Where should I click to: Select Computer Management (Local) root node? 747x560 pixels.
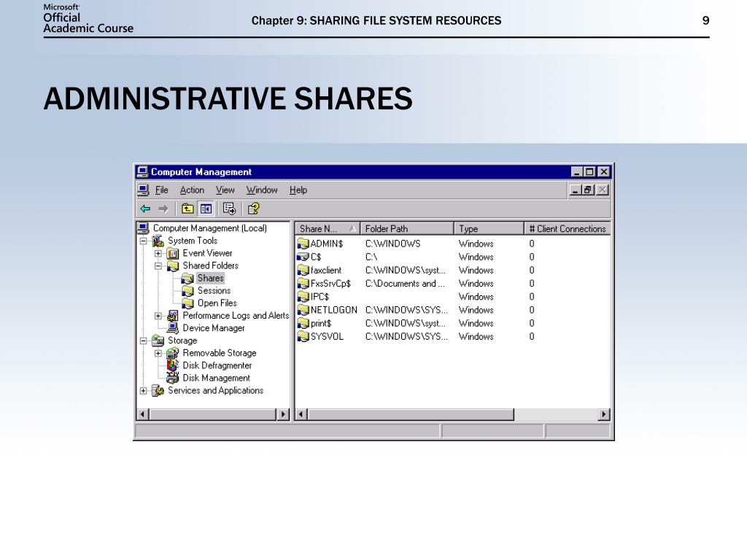click(209, 228)
